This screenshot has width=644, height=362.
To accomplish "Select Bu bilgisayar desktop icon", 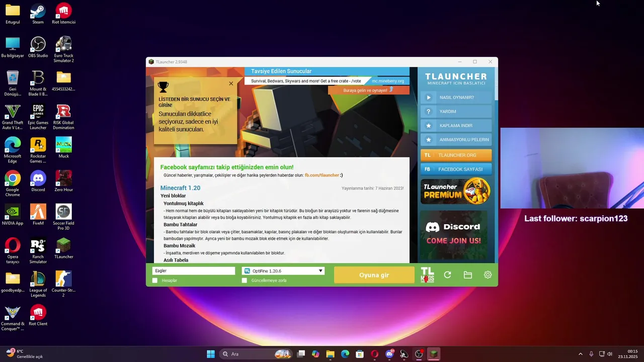I will tap(13, 48).
